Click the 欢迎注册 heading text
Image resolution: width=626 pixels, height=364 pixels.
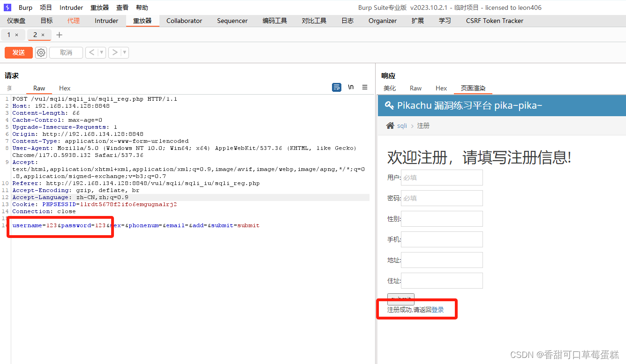(x=479, y=157)
